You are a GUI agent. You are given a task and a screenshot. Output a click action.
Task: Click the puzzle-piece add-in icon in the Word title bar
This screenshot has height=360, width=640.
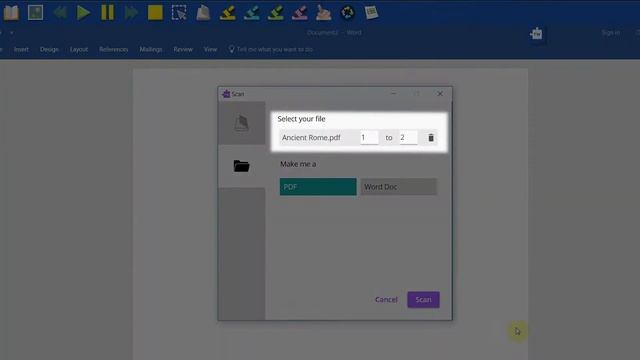(x=536, y=33)
